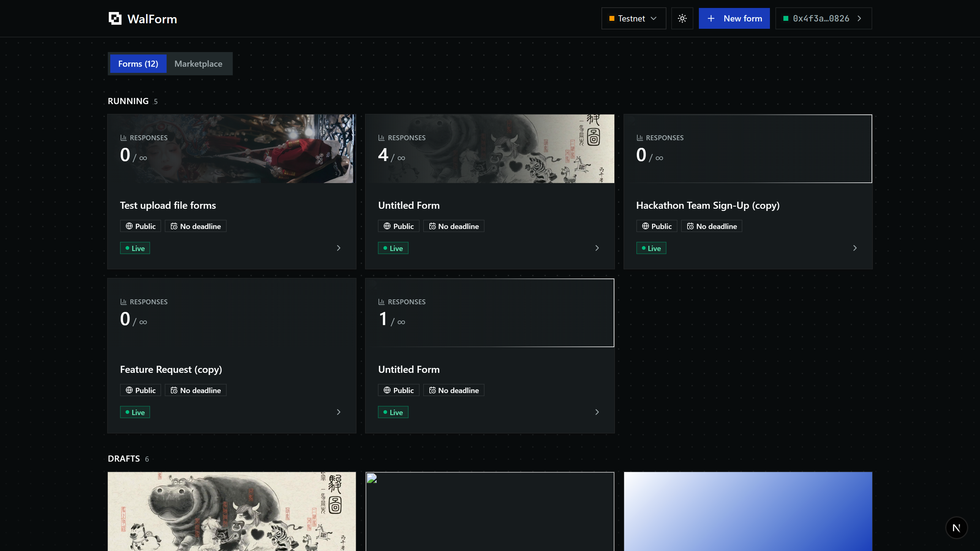
Task: Click Live status badge on Test upload file forms
Action: coord(135,248)
